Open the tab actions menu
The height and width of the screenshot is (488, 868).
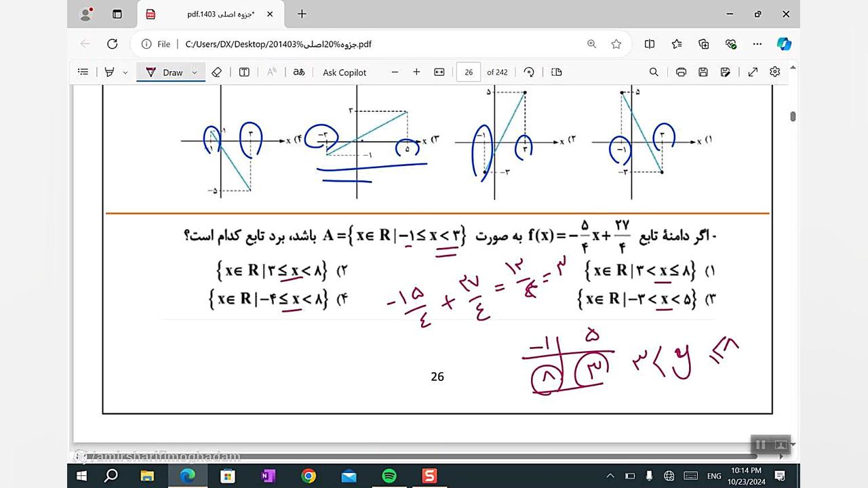117,14
